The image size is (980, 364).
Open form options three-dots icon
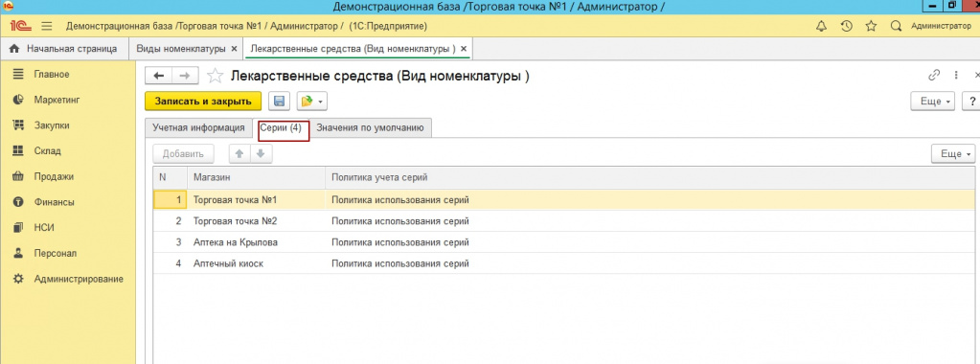(x=956, y=75)
